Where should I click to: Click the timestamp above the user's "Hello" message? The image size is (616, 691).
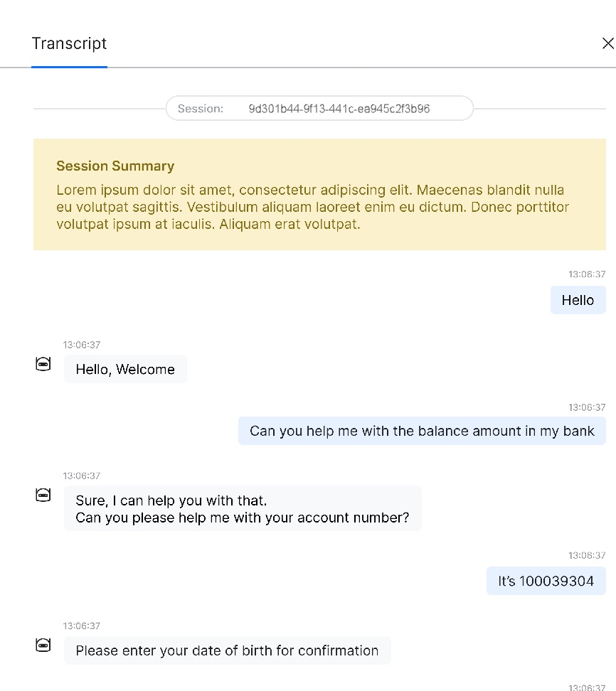pos(587,274)
